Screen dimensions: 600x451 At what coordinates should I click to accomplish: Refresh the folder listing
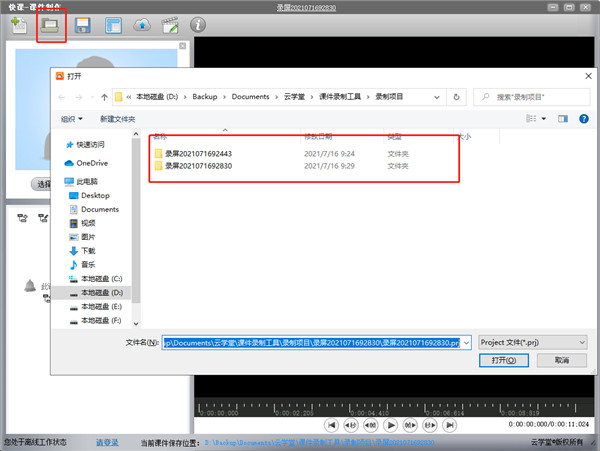(456, 97)
